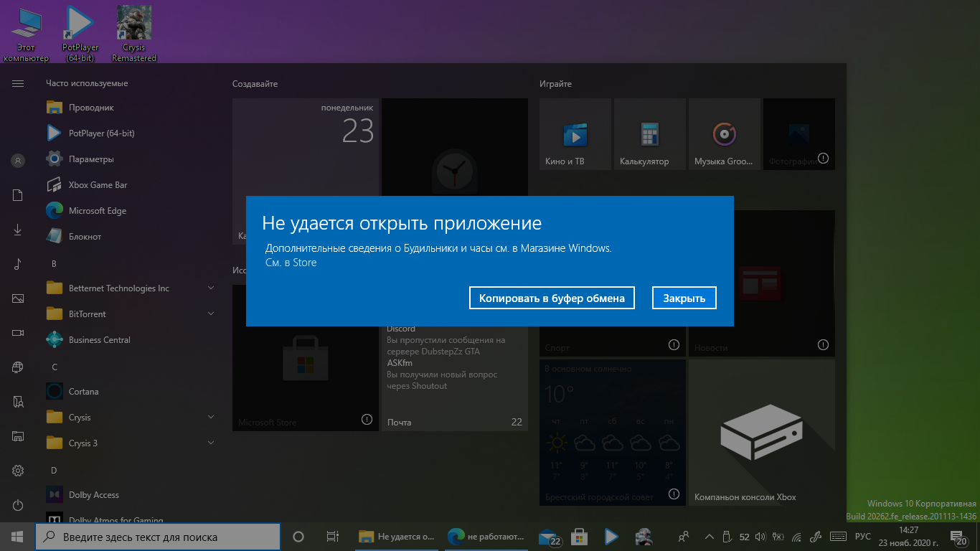Open the calendar tile showing понедельник 23
This screenshot has height=551, width=980.
[x=306, y=147]
